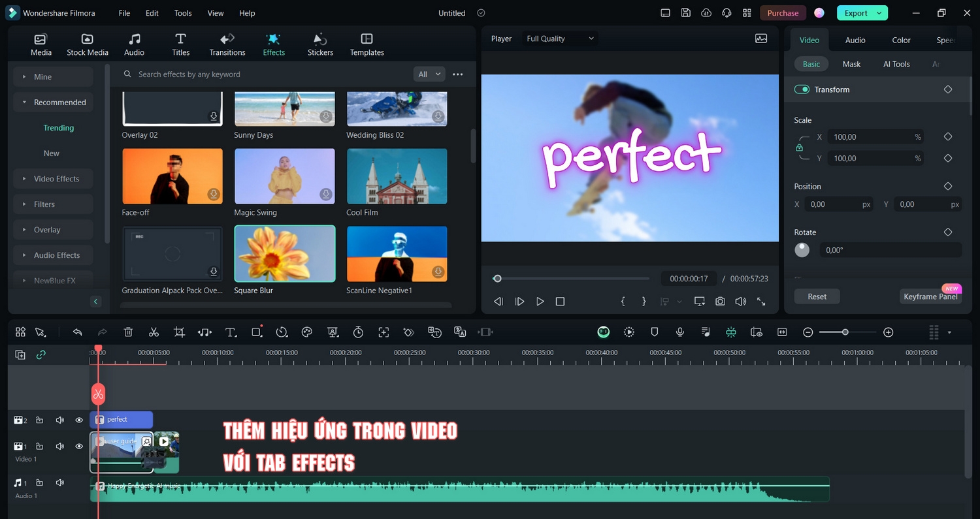Disable the Transform toggle switch
Viewport: 980px width, 519px height.
point(802,89)
